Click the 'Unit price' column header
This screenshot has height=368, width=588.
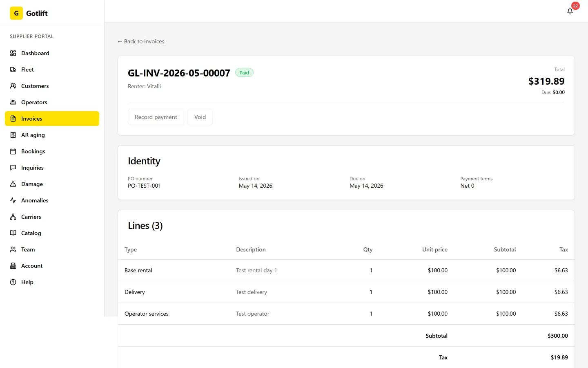435,249
